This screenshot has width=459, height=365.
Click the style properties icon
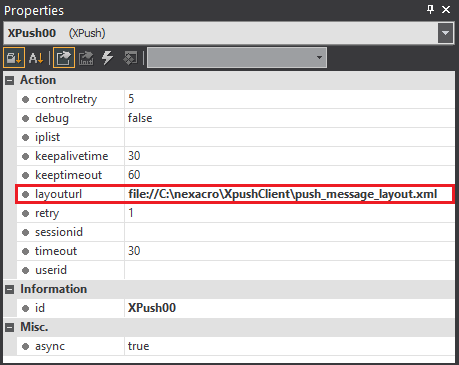point(130,58)
